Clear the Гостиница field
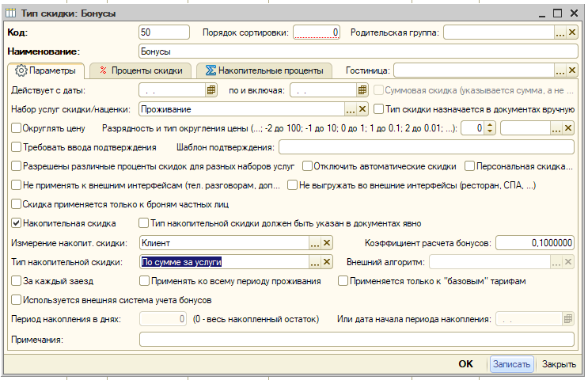This screenshot has height=380, width=588. coord(572,70)
